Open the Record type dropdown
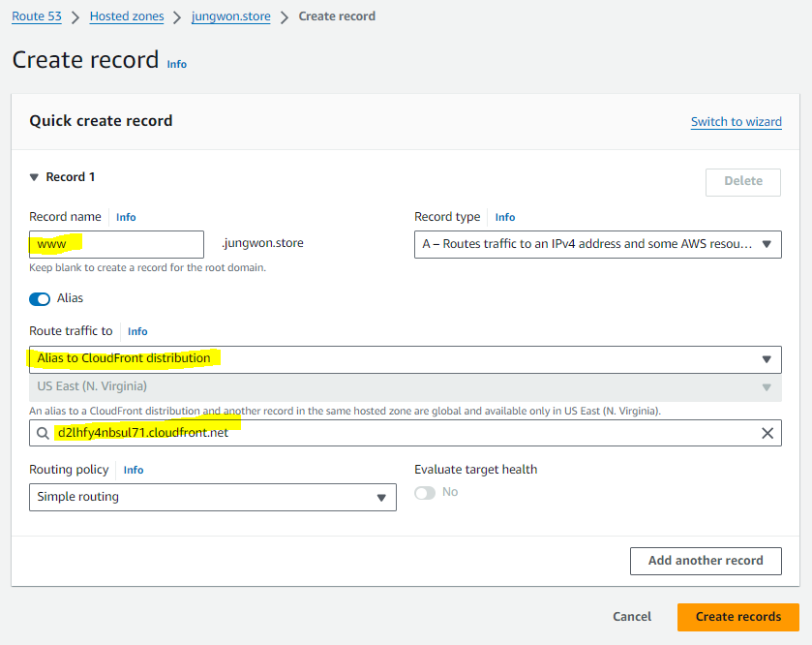Screen dimensions: 812x645 coord(597,244)
